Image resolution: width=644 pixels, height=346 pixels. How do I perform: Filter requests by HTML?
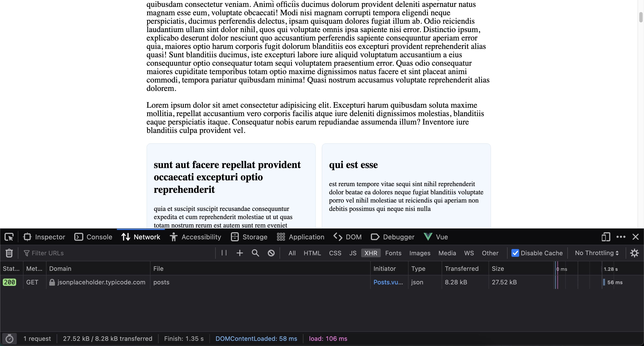click(312, 253)
